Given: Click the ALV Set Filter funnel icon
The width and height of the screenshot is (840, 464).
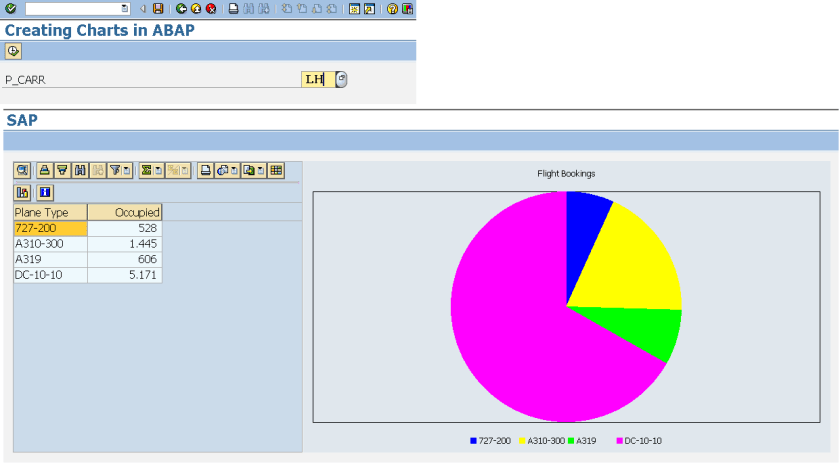Looking at the screenshot, I should coord(115,170).
